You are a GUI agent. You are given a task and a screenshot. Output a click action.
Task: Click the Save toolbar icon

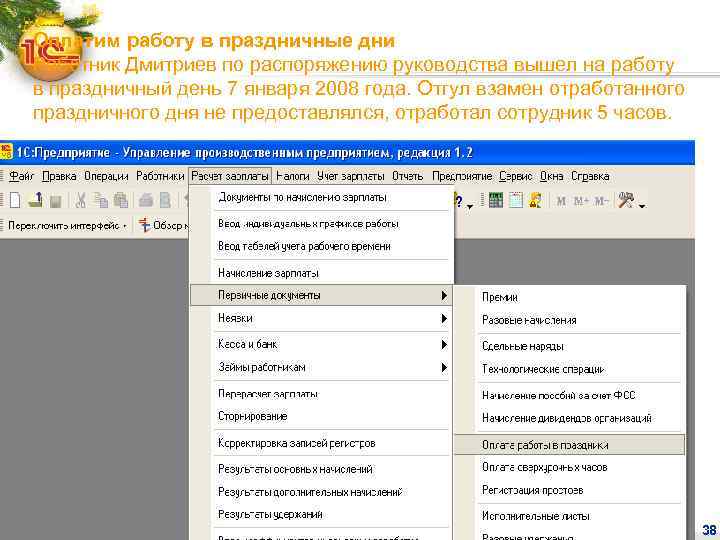point(56,201)
